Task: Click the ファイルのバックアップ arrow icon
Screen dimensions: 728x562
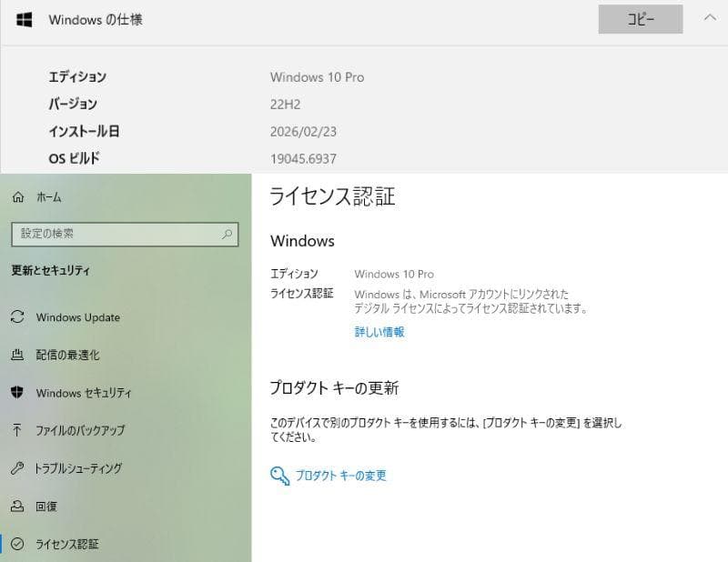Action: click(17, 430)
